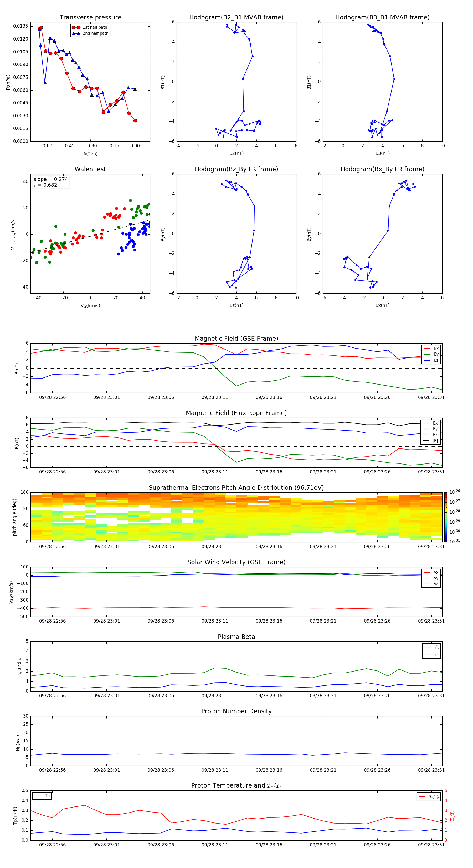The image size is (473, 868).
Task: Select the β entry in Plasma Beta legend
Action: 431,654
